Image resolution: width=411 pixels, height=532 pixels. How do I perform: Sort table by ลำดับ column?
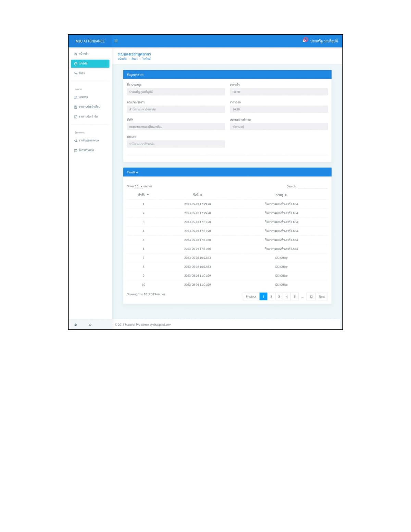(x=144, y=195)
